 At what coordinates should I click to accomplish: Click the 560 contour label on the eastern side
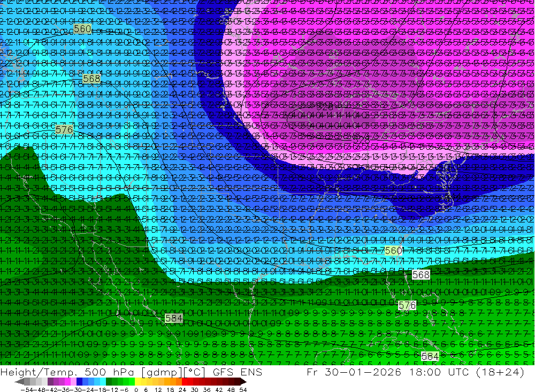pyautogui.click(x=393, y=251)
